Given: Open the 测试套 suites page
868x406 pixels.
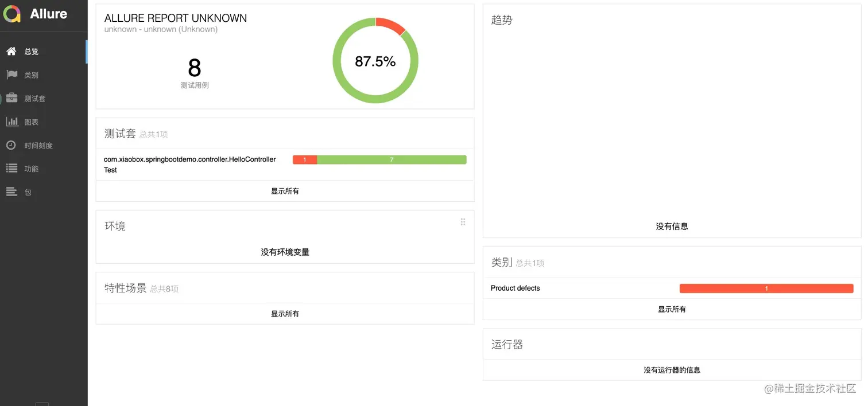Looking at the screenshot, I should 44,99.
